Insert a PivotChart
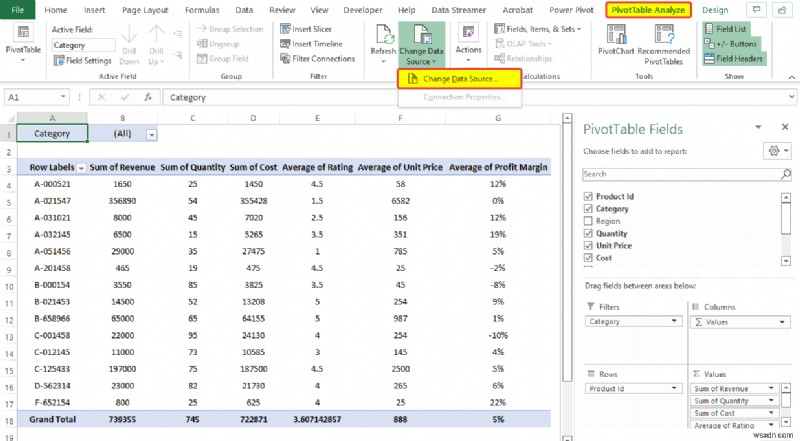This screenshot has width=800, height=441. [616, 40]
